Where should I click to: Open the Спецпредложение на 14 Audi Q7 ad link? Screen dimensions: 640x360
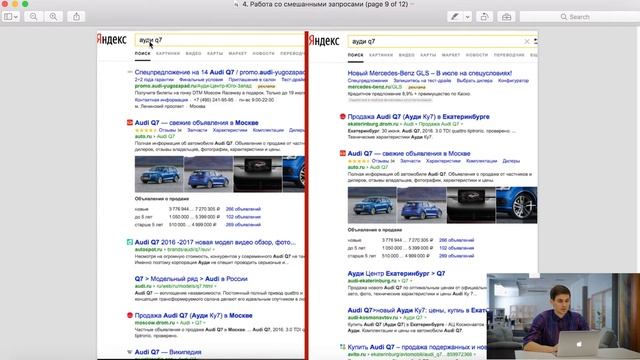[x=220, y=72]
